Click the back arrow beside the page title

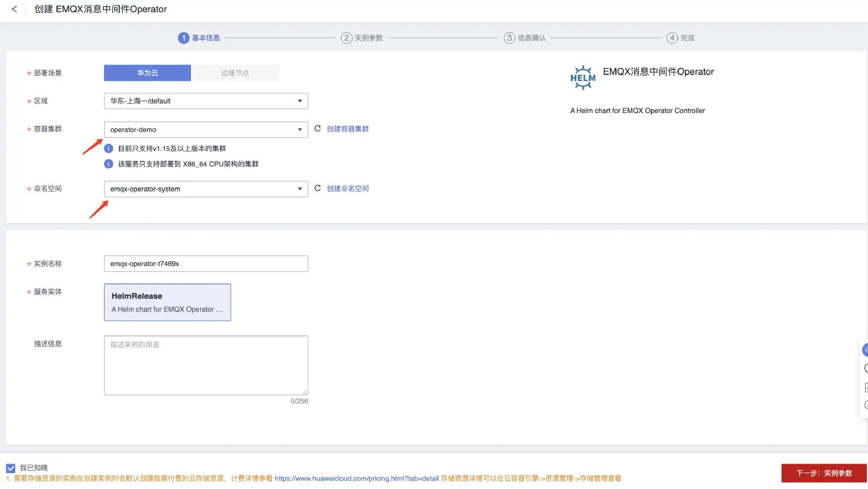[x=14, y=9]
